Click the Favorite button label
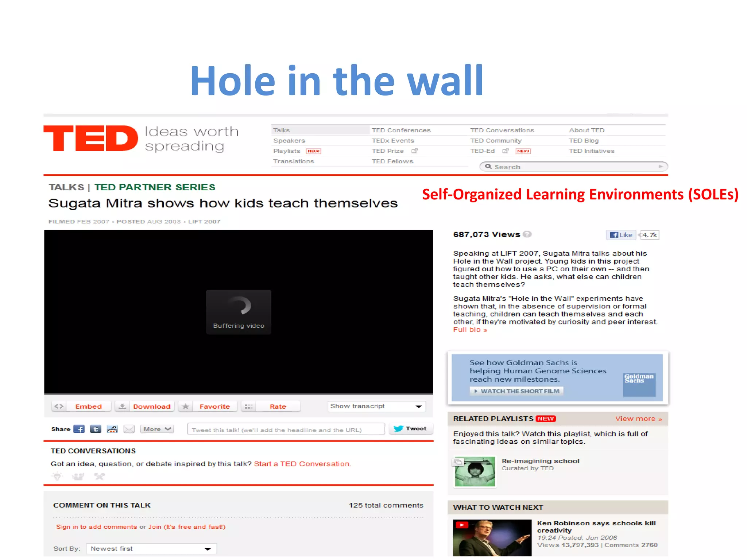This screenshot has width=747, height=560. 215,407
